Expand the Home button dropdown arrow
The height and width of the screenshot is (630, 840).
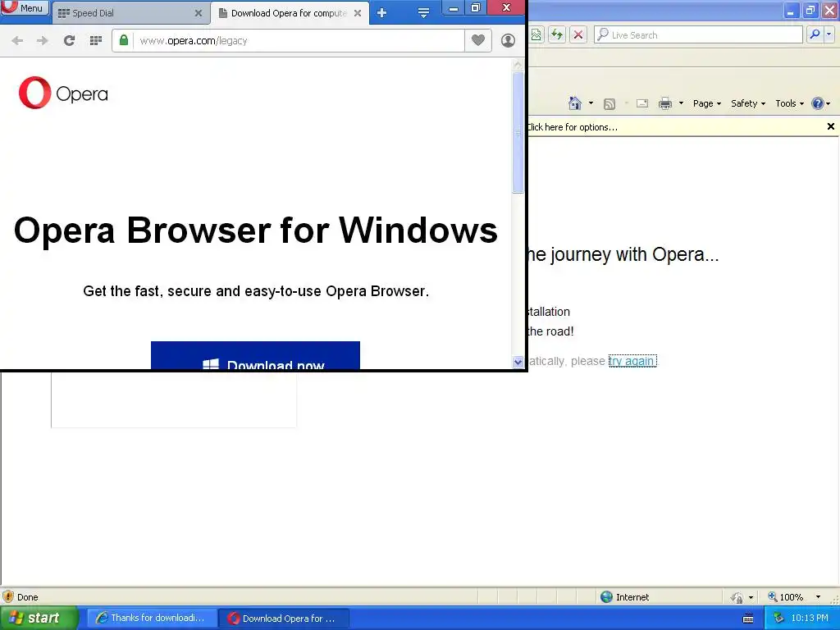coord(591,103)
